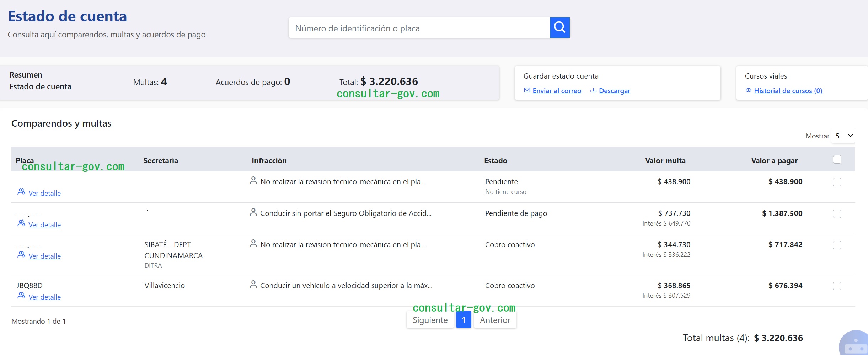Open the chatbot robot icon in corner
Screen dimensions: 868x355
point(855,344)
